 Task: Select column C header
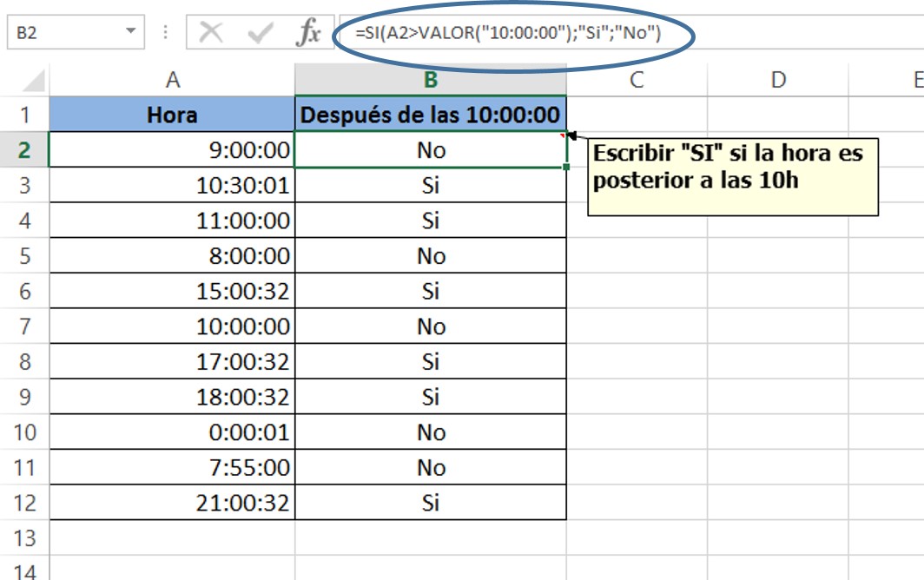point(637,80)
